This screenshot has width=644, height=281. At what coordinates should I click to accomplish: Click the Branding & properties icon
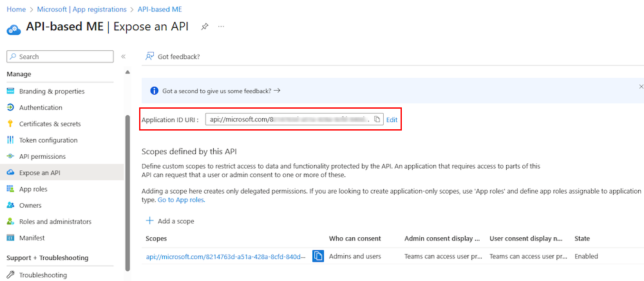11,91
